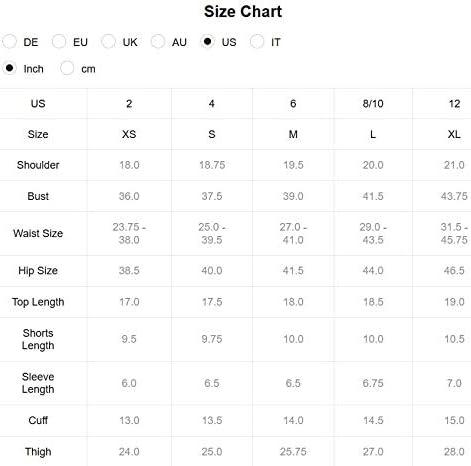Switch sizing to AU
The image size is (471, 466).
[158, 42]
